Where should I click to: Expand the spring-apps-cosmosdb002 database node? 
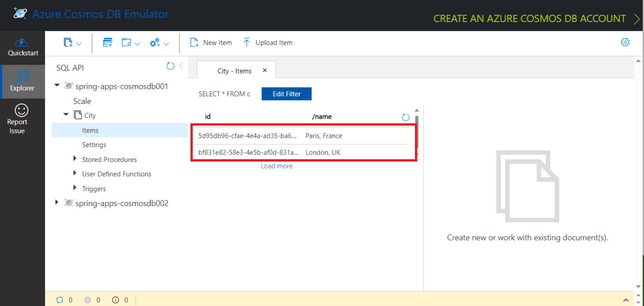pos(57,202)
